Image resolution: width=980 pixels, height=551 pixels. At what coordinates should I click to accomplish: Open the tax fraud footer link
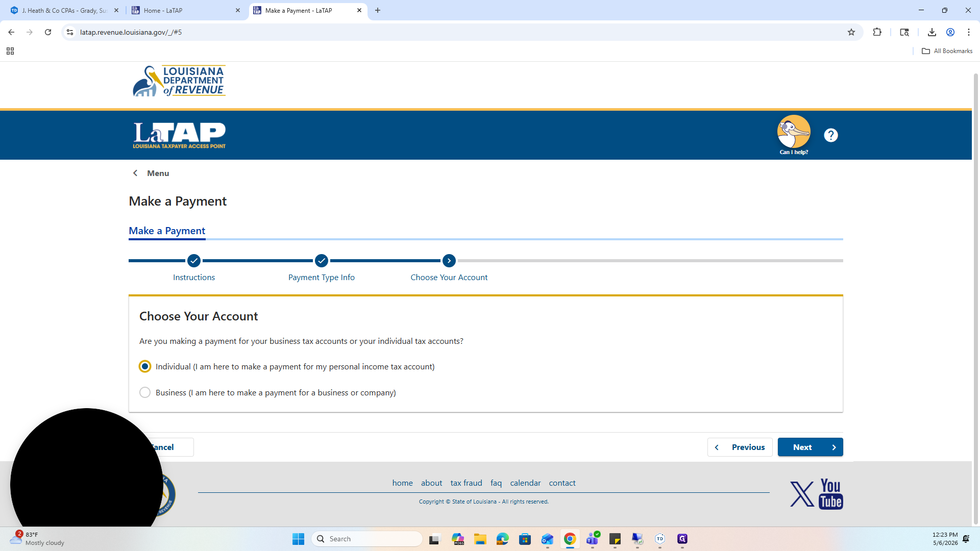(x=466, y=483)
